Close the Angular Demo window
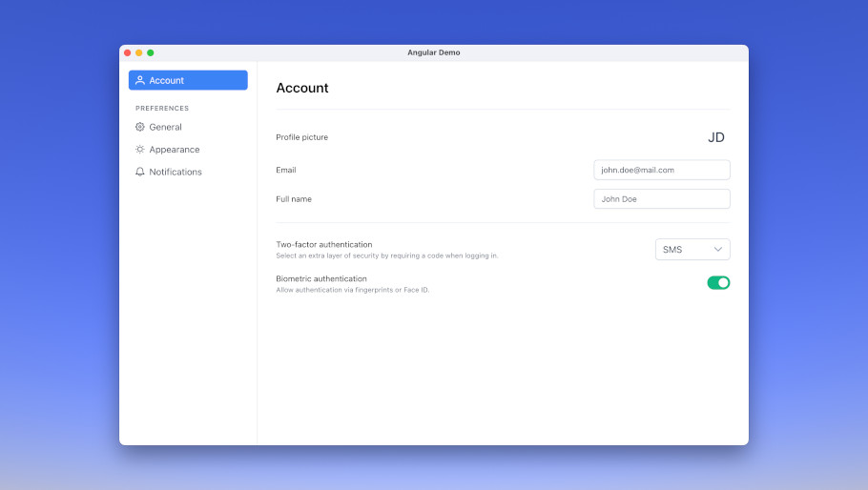 128,52
